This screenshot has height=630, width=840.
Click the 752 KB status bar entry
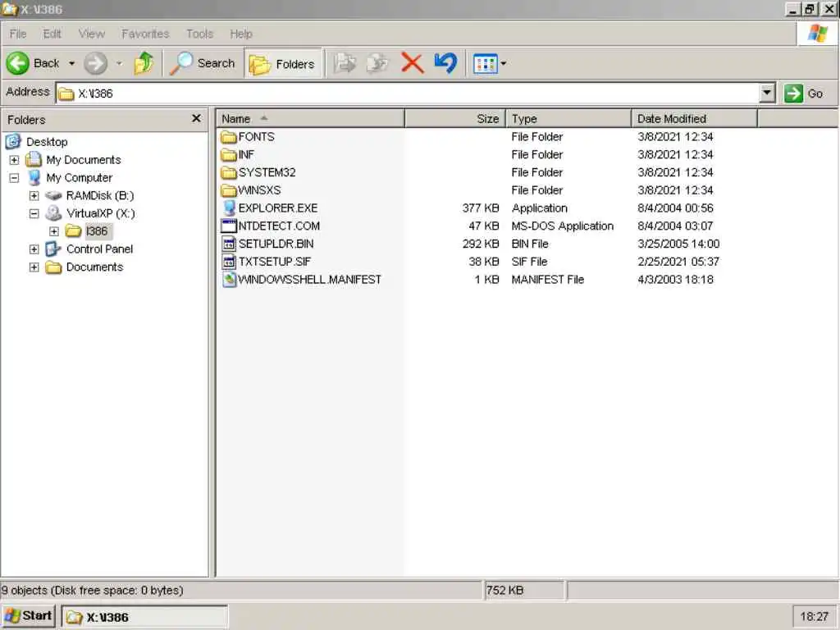pyautogui.click(x=504, y=590)
